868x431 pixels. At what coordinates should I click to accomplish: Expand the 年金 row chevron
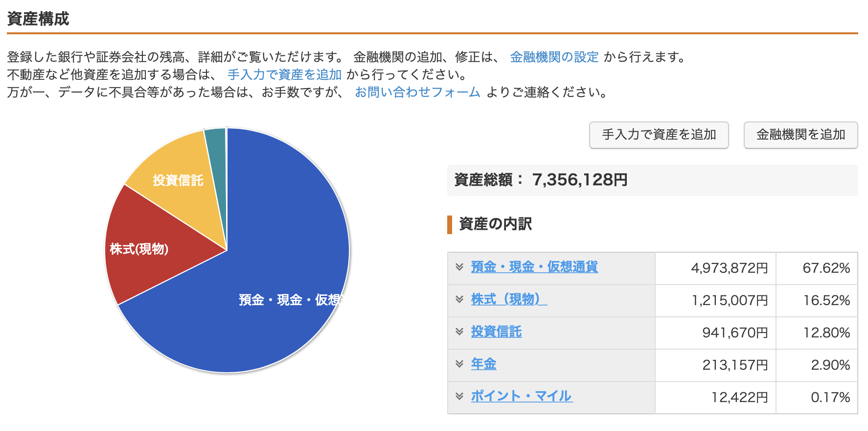(459, 364)
